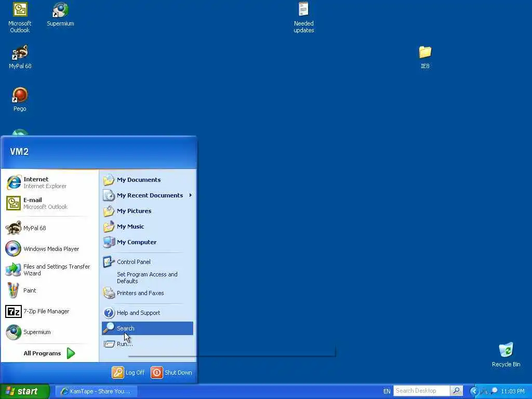Click the VM2 user name header
This screenshot has width=532, height=399.
tap(19, 152)
